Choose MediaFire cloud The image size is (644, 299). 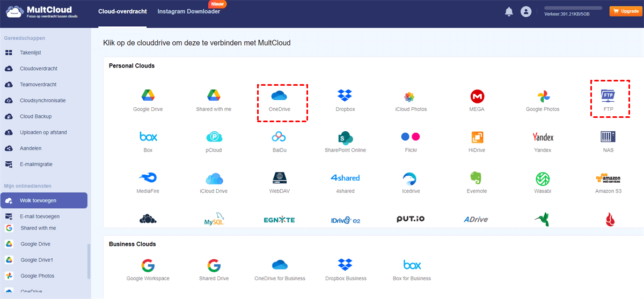tap(148, 183)
